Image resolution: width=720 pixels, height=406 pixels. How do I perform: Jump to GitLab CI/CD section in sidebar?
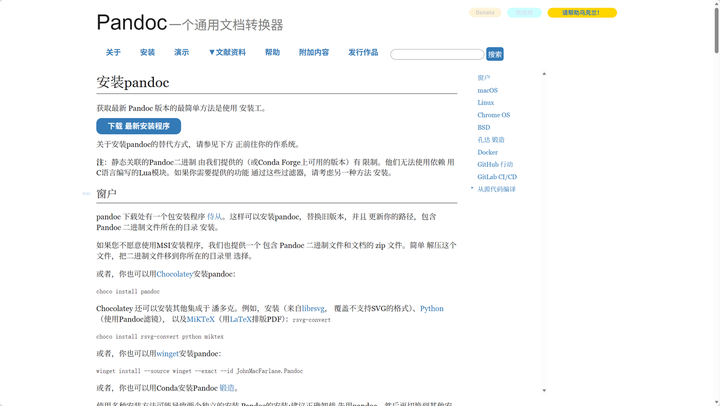tap(497, 177)
